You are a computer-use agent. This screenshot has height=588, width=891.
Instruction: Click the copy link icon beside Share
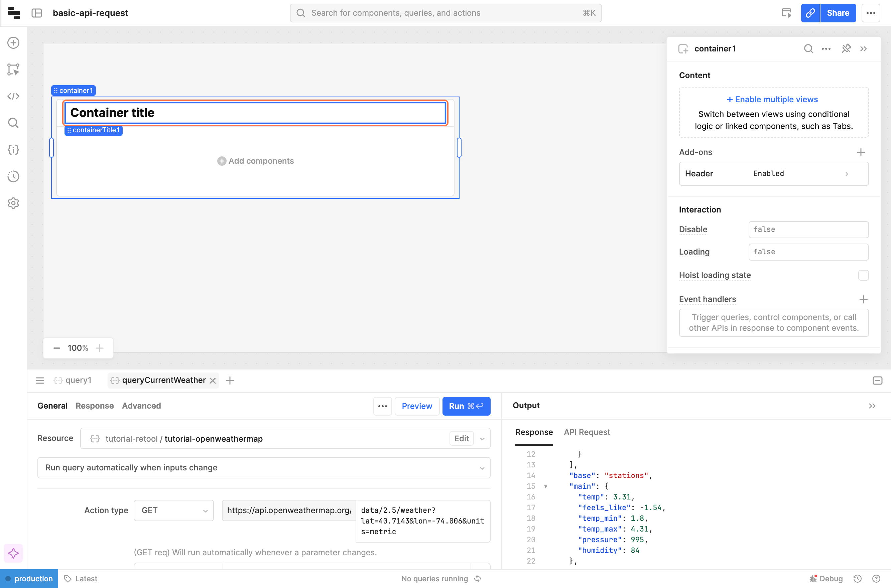pyautogui.click(x=810, y=13)
